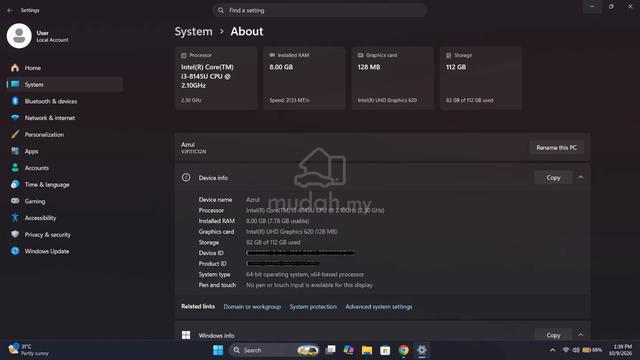Click the Find a setting search box
Viewport: 640px width, 360px height.
(x=320, y=10)
